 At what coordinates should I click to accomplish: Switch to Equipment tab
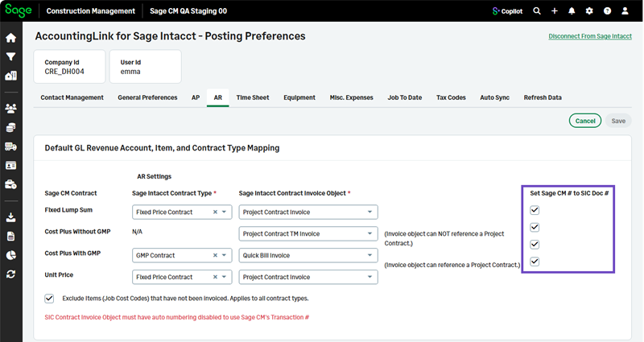click(x=299, y=97)
